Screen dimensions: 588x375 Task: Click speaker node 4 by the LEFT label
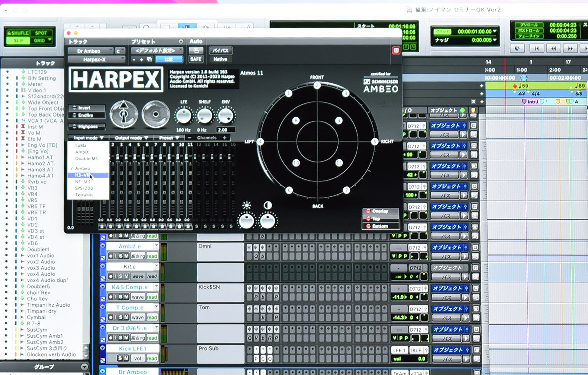260,142
